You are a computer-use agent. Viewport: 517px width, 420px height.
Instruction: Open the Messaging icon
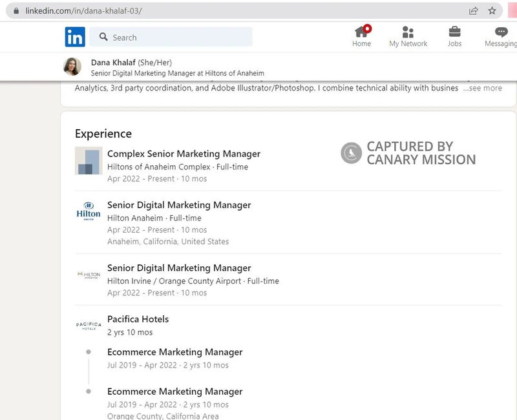point(500,31)
